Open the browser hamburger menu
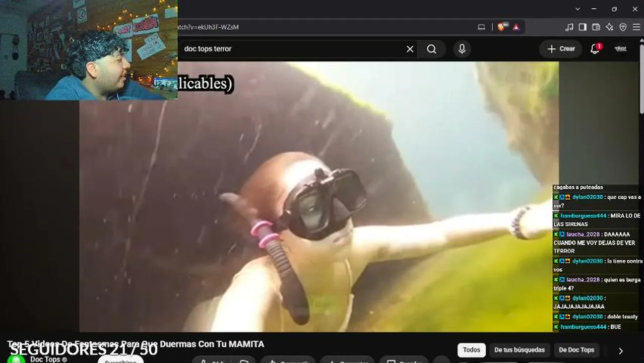This screenshot has width=644, height=363. [x=636, y=27]
